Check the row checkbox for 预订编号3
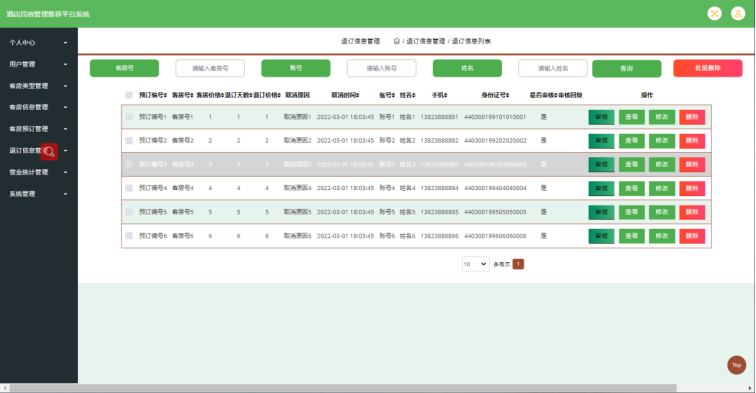The width and height of the screenshot is (756, 393). point(129,164)
